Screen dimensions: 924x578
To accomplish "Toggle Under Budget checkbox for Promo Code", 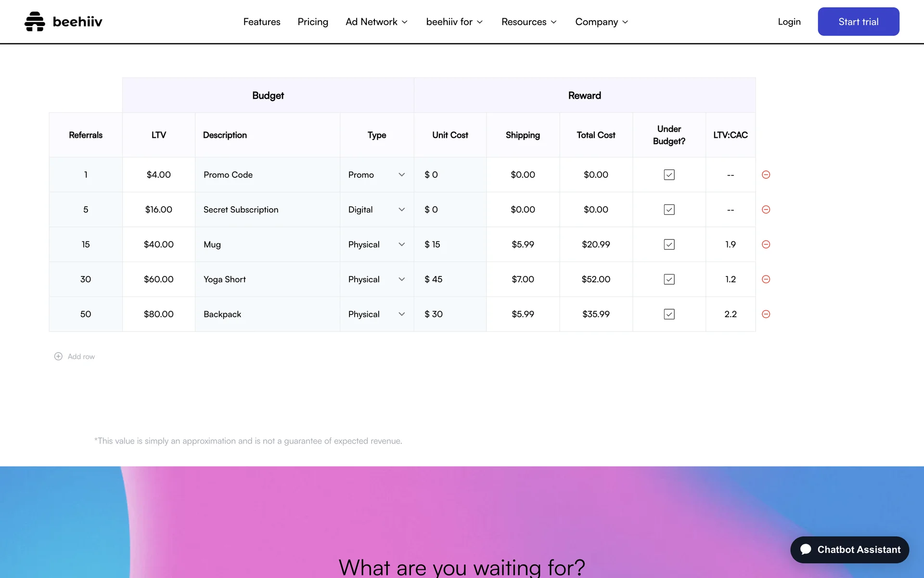I will tap(669, 175).
